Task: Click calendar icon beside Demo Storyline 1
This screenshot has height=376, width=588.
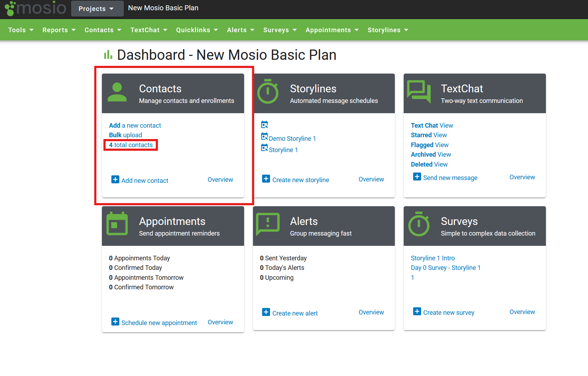Action: pyautogui.click(x=265, y=136)
